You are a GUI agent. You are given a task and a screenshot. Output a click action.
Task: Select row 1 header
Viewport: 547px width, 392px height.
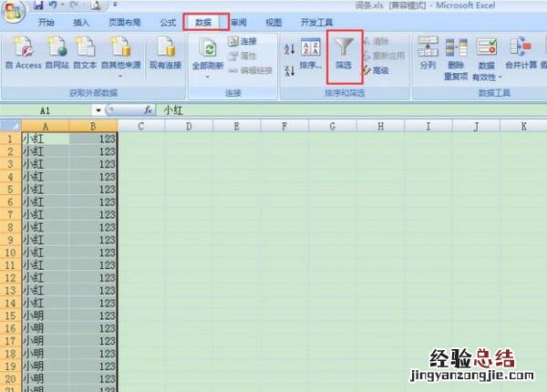(x=10, y=139)
